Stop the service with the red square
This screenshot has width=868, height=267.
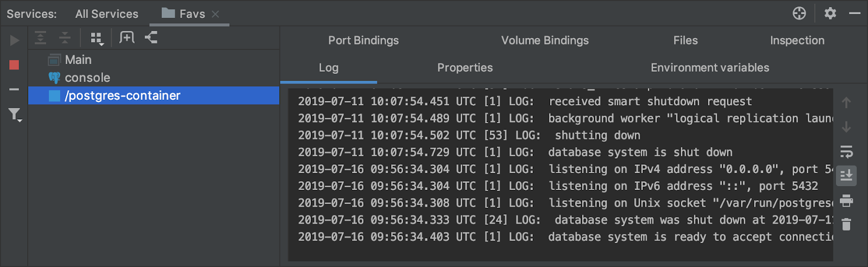(15, 65)
